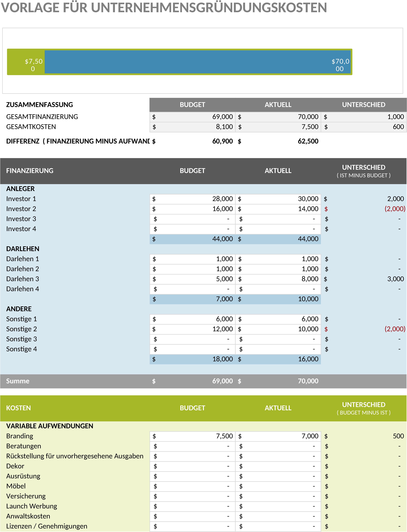The width and height of the screenshot is (407, 532).
Task: Select Investor 2 Aktuell cell 14,000
Action: click(278, 209)
